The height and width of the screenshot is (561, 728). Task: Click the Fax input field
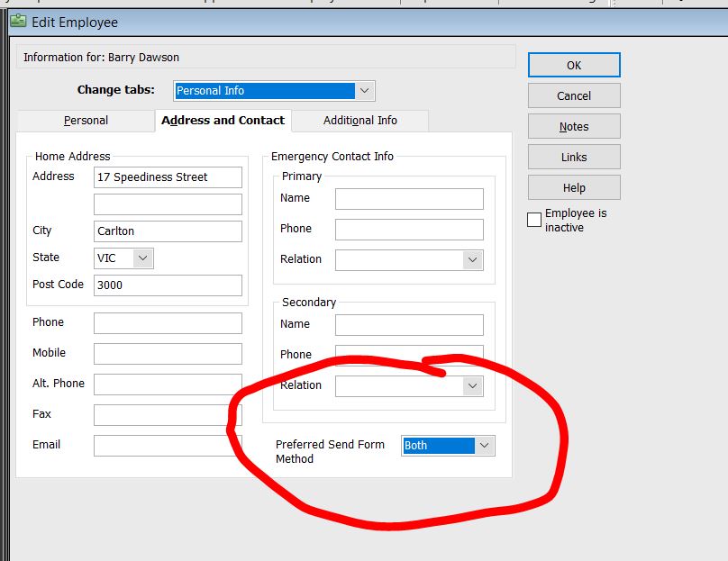click(x=168, y=415)
